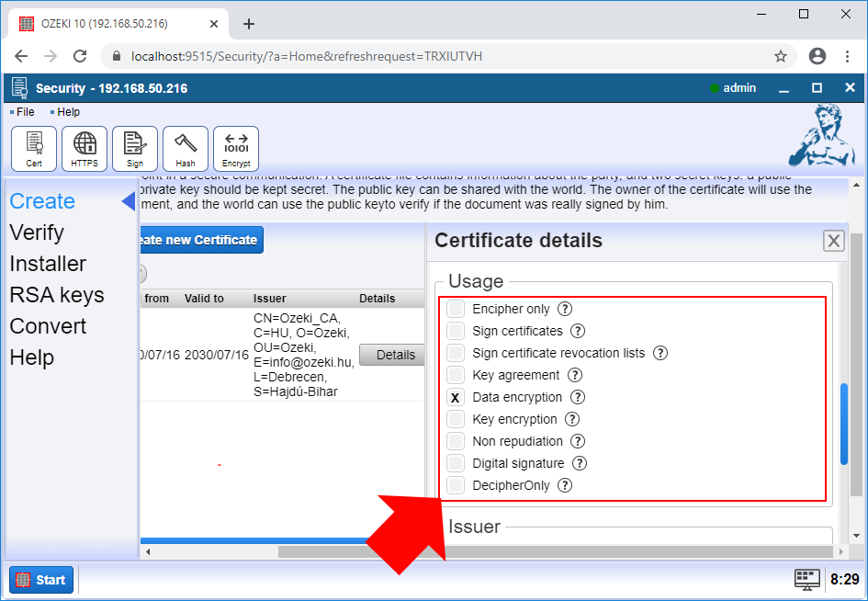Check the Key agreement checkbox

[455, 376]
